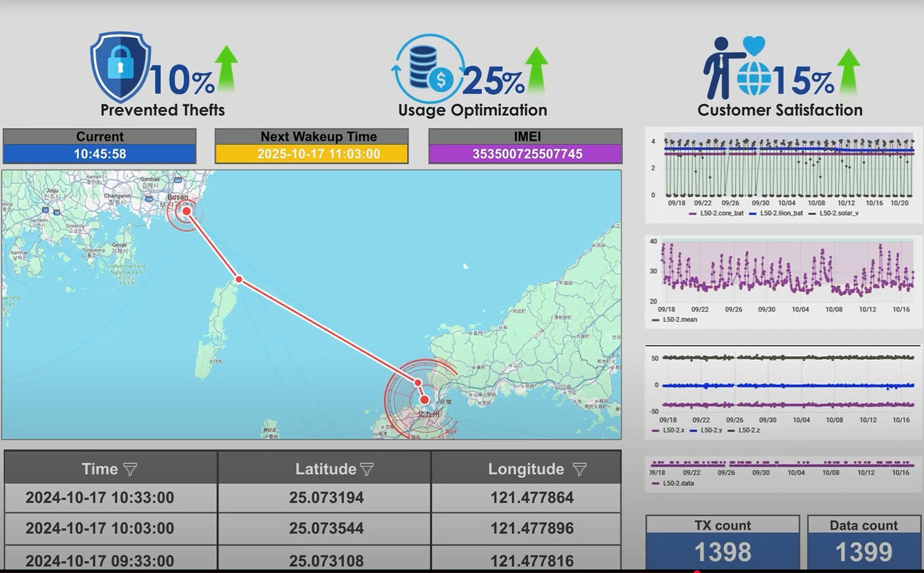Click the green up arrow beside 10%

click(226, 68)
